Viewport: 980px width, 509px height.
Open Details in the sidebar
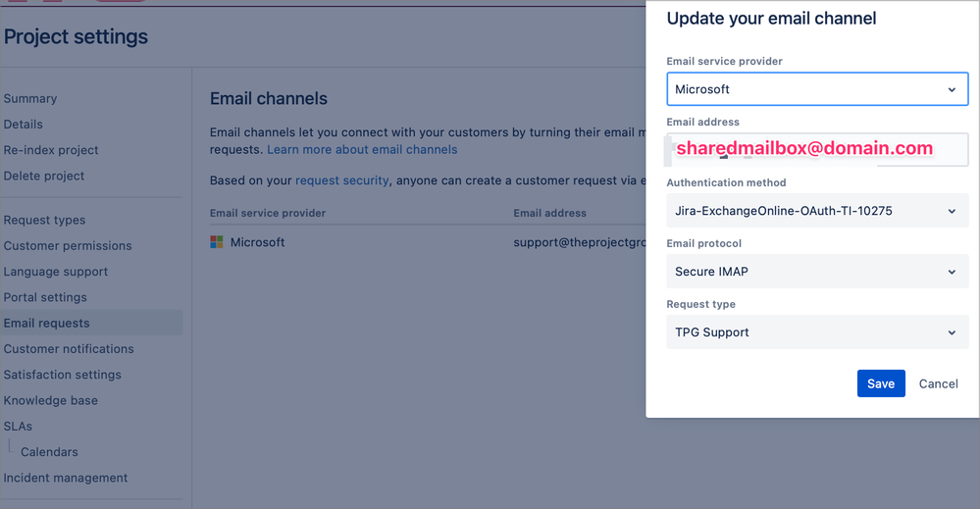pos(24,125)
